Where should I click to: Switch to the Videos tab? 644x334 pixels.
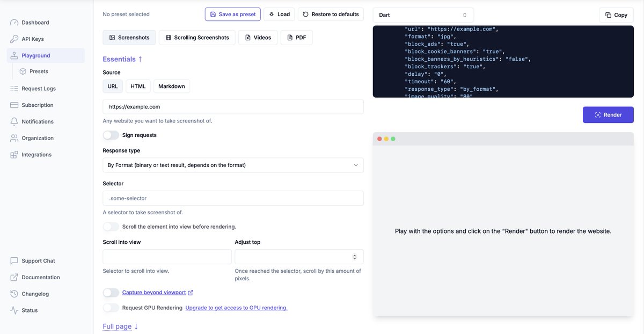pos(258,38)
